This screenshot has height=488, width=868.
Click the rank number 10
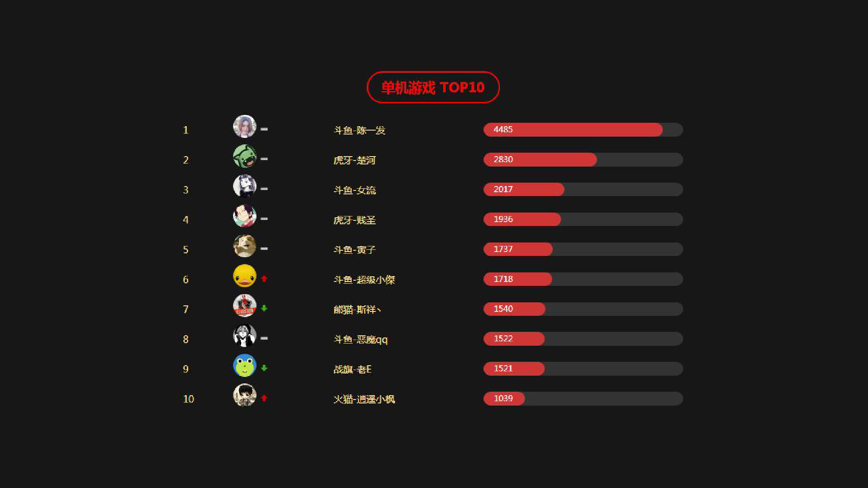pos(188,399)
